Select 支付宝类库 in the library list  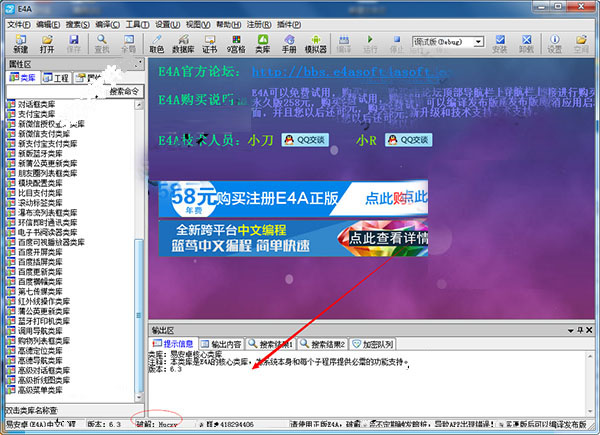click(36, 114)
